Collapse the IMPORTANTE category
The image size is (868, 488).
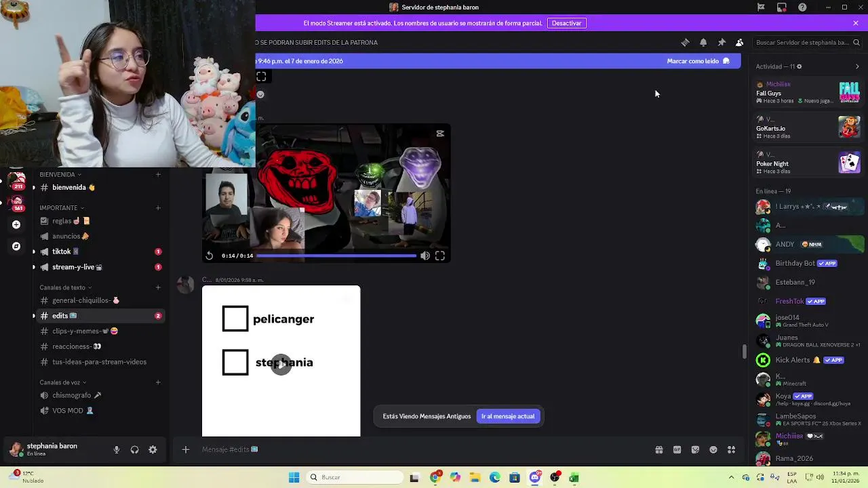click(62, 208)
